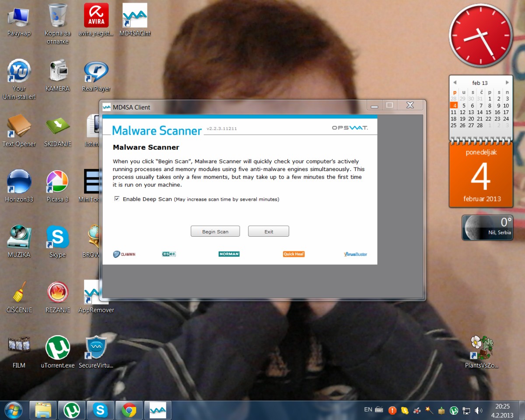This screenshot has width=525, height=420.
Task: Click the Norman engine logo
Action: pos(229,254)
